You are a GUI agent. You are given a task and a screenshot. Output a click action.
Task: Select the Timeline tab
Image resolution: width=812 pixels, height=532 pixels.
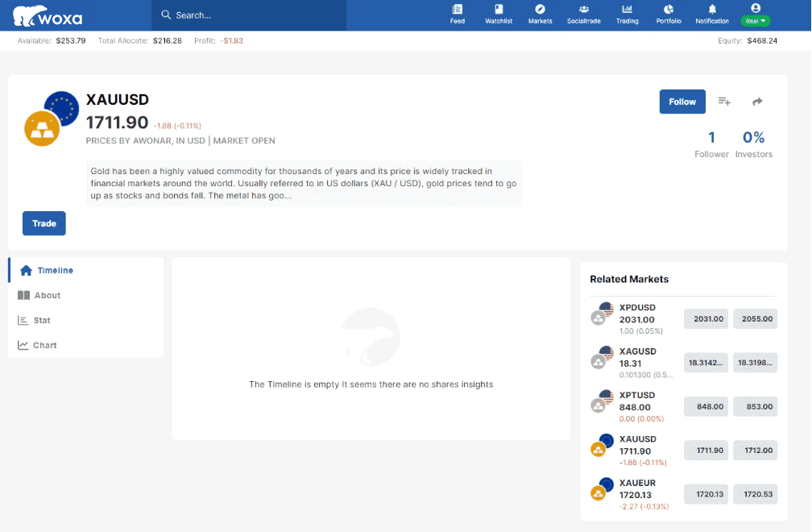click(55, 270)
